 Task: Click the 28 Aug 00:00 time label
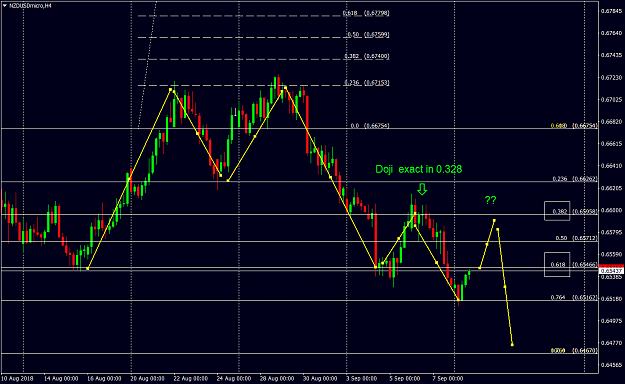277,378
